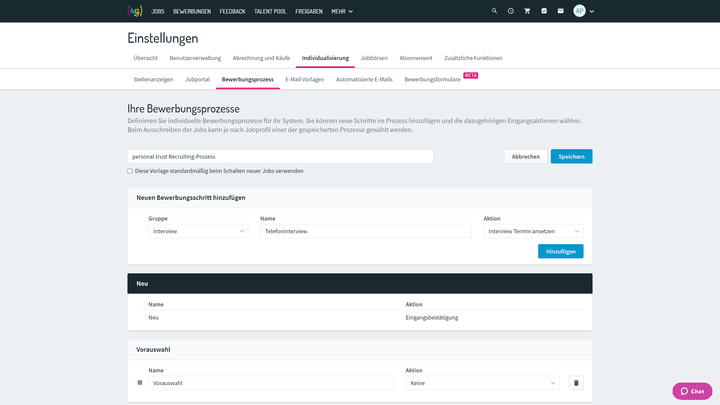The height and width of the screenshot is (405, 720).
Task: Switch to the E-Mail Vorlagen tab
Action: tap(305, 78)
